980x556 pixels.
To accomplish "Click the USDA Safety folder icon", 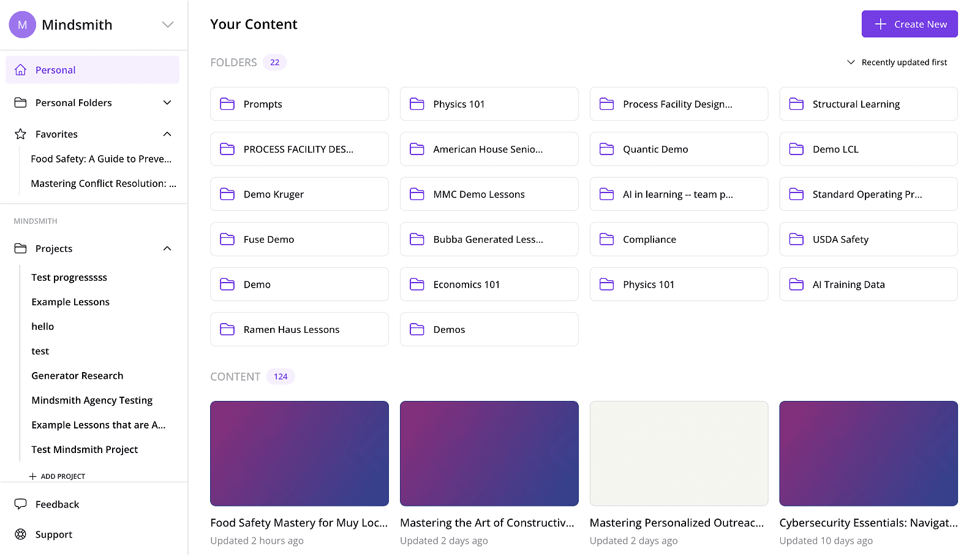I will 796,239.
